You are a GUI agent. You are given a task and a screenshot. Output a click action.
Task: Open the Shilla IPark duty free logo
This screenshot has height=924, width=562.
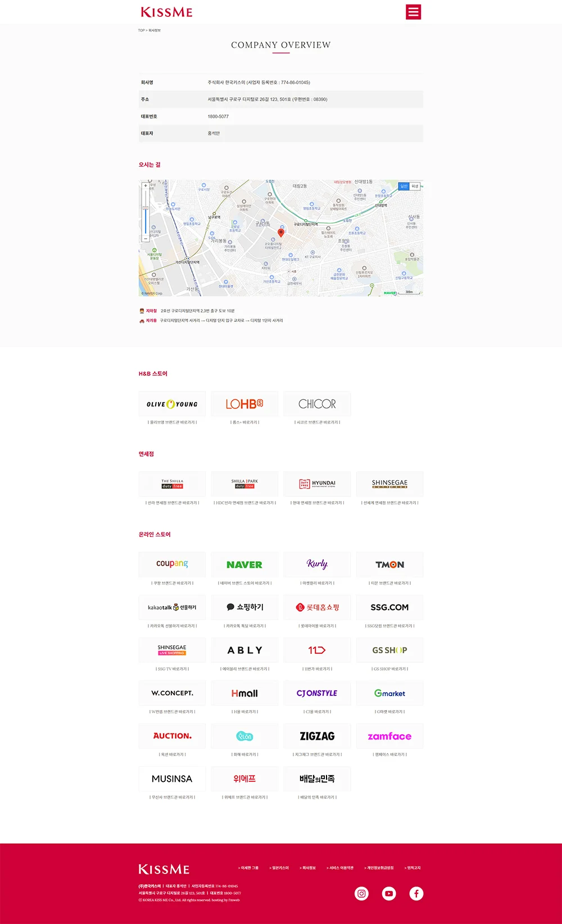pos(244,484)
